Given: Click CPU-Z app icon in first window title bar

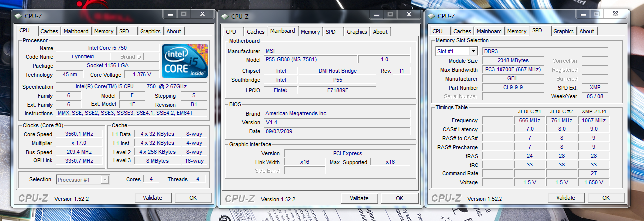Looking at the screenshot, I should tap(18, 16).
